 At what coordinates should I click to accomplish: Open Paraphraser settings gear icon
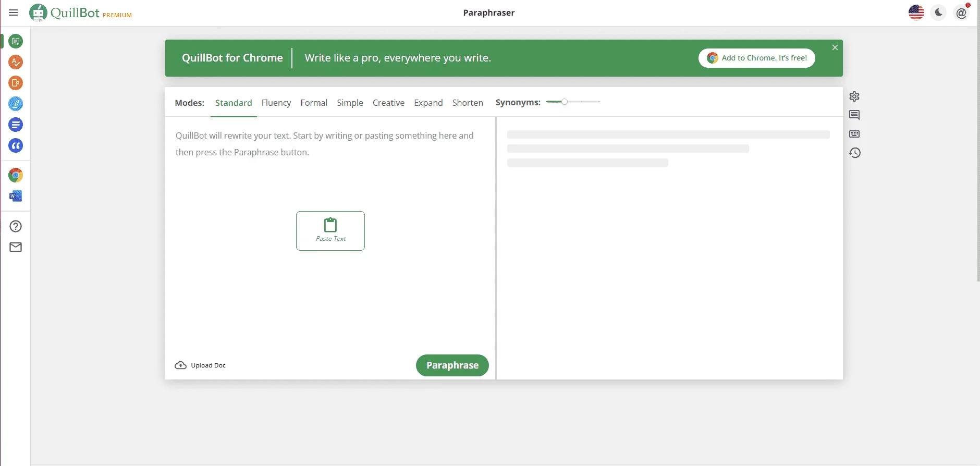(x=854, y=96)
